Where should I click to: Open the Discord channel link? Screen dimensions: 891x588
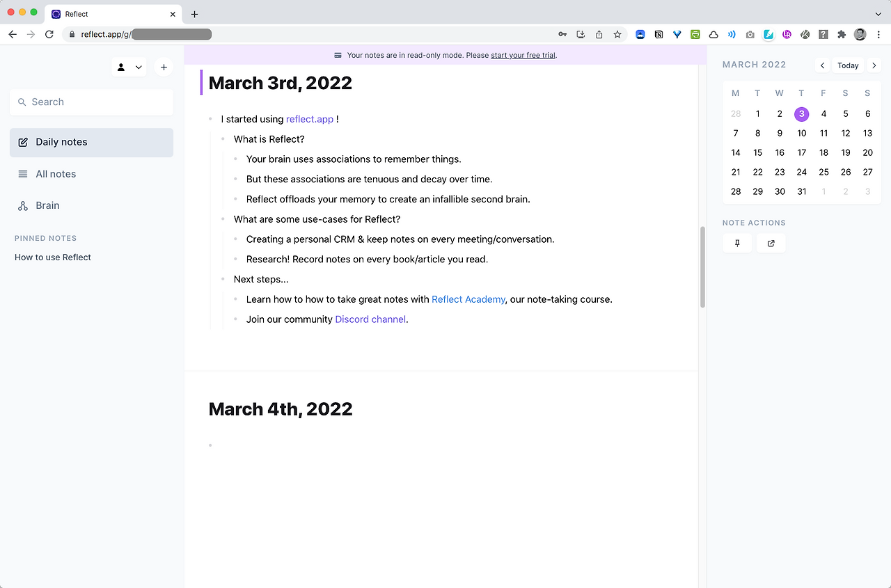click(x=370, y=319)
